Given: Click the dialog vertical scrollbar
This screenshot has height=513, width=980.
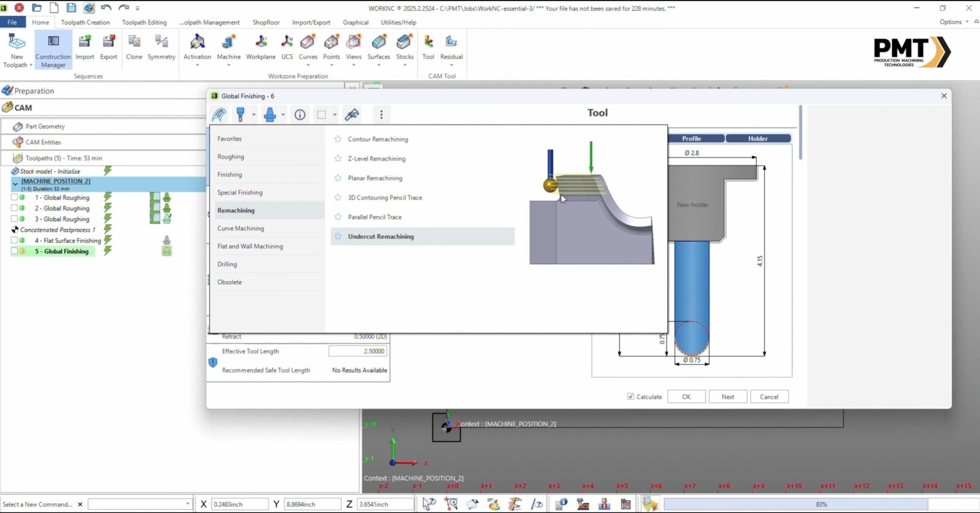Looking at the screenshot, I should tap(800, 132).
